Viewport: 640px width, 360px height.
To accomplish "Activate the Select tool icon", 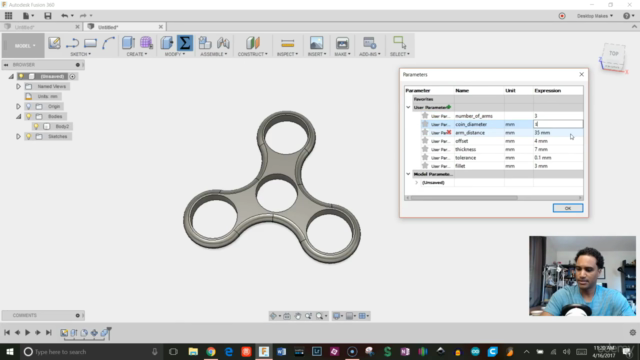I will [399, 43].
